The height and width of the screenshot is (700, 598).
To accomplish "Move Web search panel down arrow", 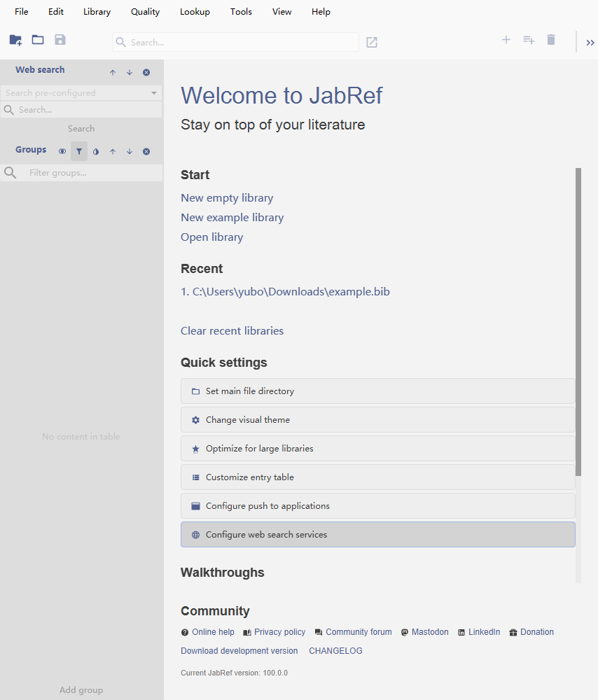I will pos(130,72).
